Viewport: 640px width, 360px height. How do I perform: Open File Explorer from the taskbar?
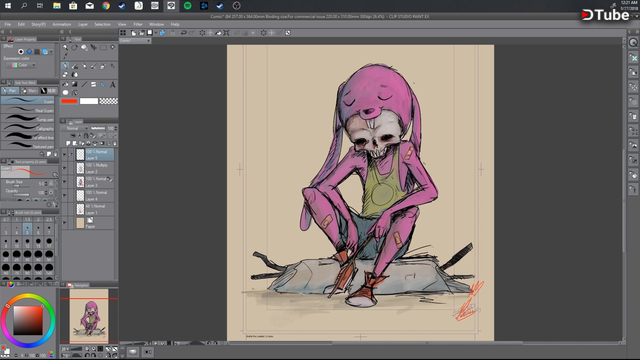coord(57,6)
